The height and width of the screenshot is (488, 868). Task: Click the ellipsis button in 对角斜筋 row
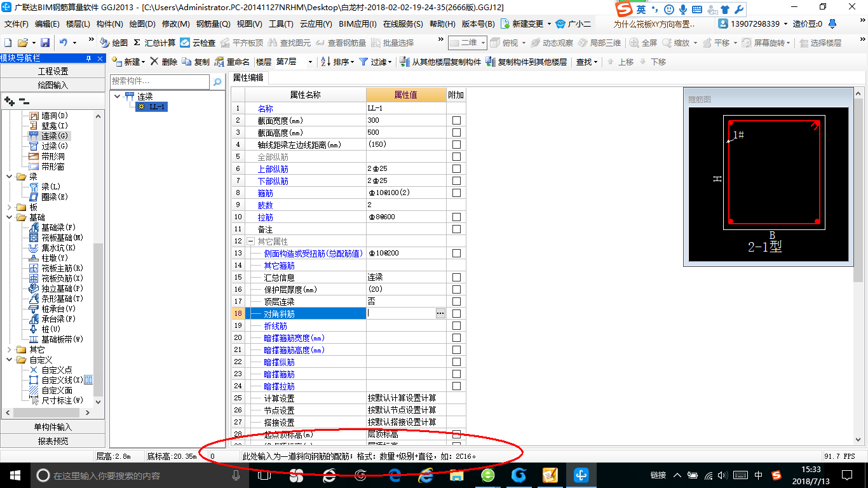(x=440, y=313)
